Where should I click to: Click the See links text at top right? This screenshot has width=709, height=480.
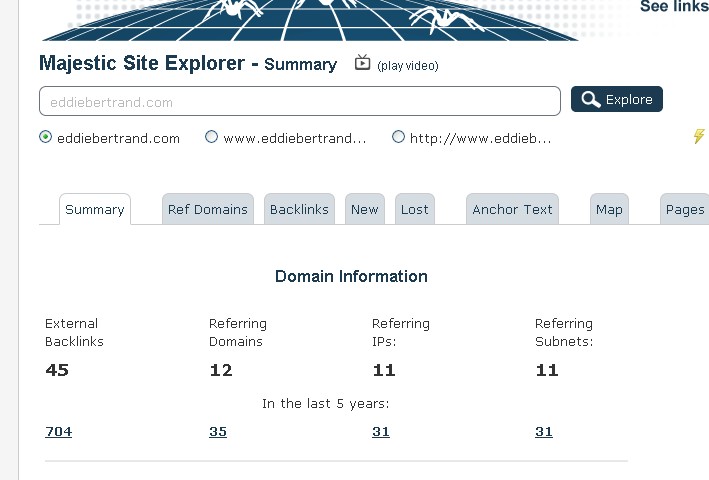click(674, 6)
